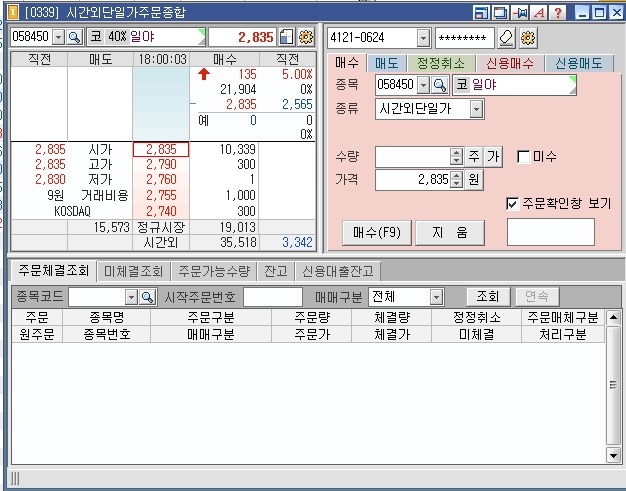Click the 종목코드 search magnifier in the lower panel
This screenshot has height=491, width=626.
[147, 297]
